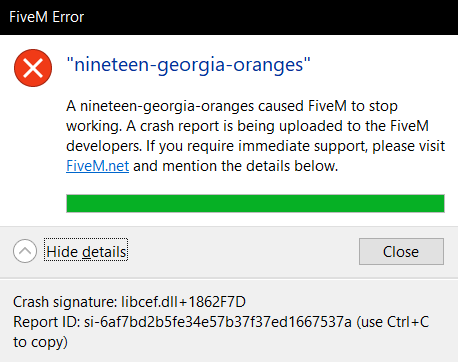Click the black title bar area
The image size is (458, 362).
(x=229, y=17)
